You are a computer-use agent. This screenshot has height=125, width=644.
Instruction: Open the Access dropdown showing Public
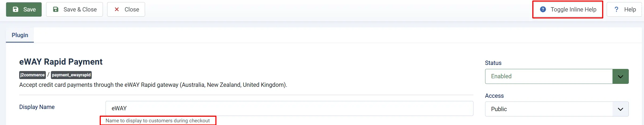(x=557, y=109)
